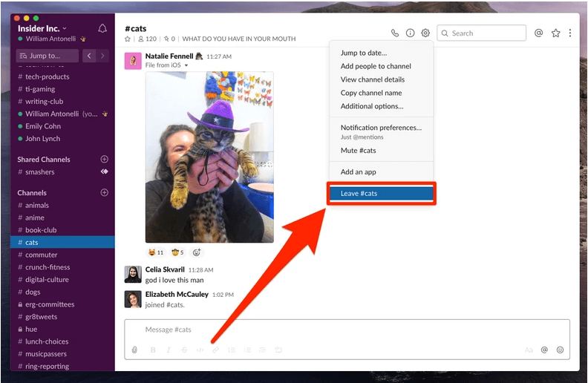
Task: Select Leave #cats from the menu
Action: coord(381,194)
